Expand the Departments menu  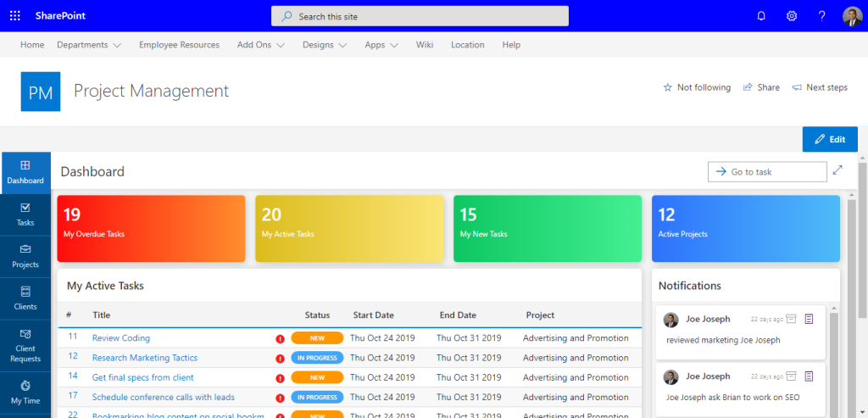(x=89, y=45)
